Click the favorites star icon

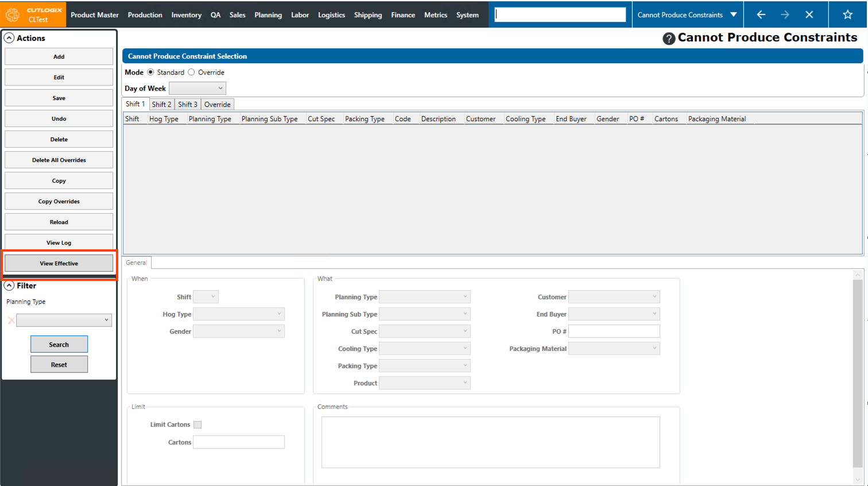tap(847, 14)
